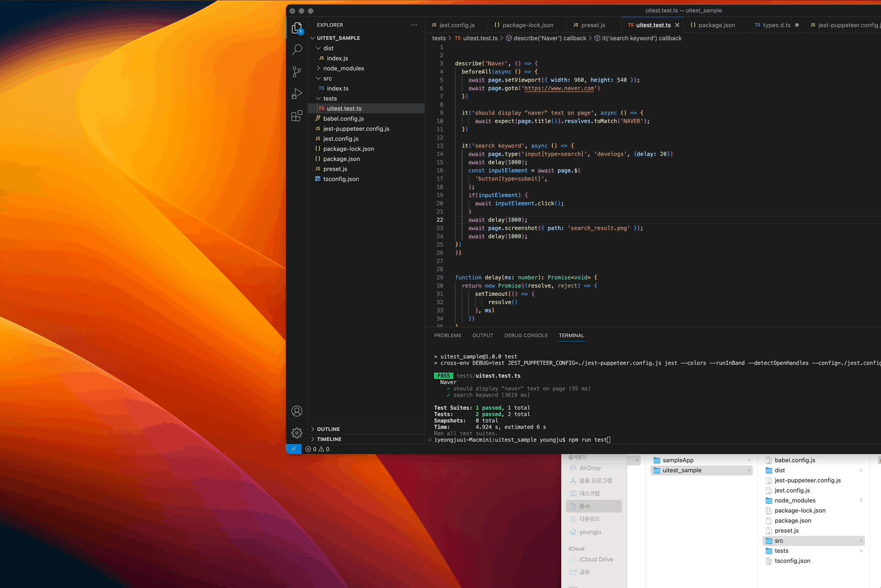
Task: Open the Manage gear icon
Action: point(297,433)
